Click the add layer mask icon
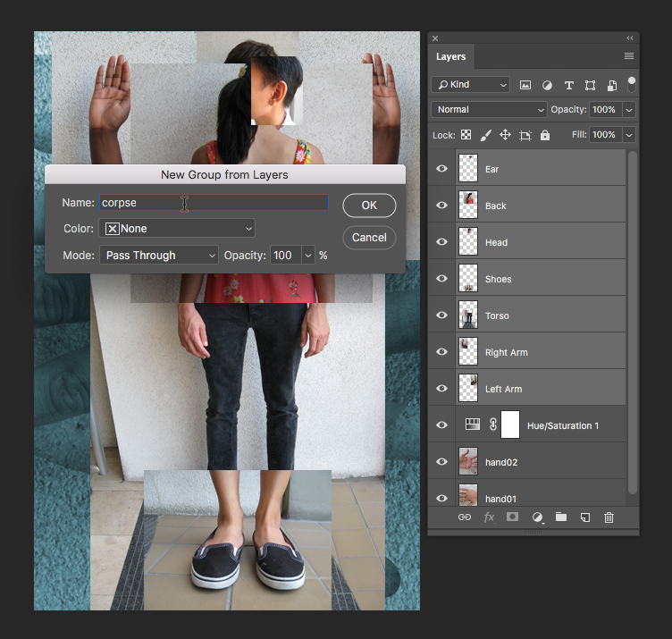Image resolution: width=672 pixels, height=639 pixels. click(x=513, y=517)
